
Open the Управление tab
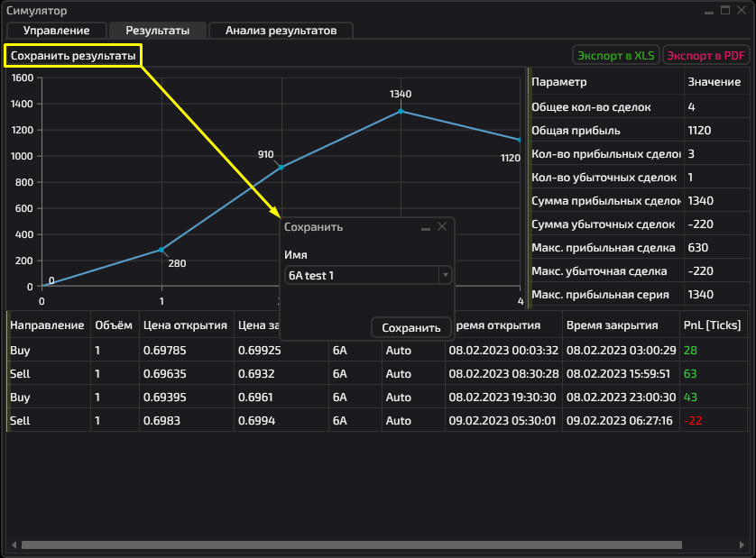tap(57, 31)
